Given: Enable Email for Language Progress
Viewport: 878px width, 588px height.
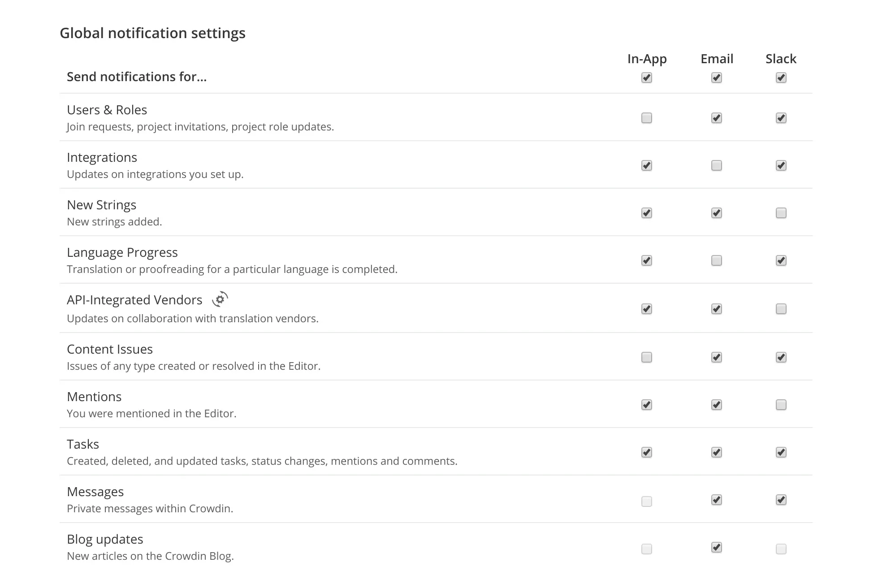Looking at the screenshot, I should [716, 261].
